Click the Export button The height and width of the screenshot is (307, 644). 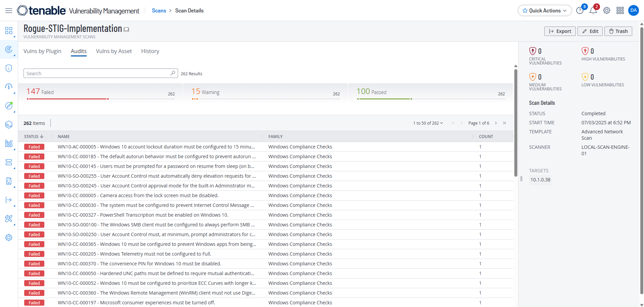point(560,31)
